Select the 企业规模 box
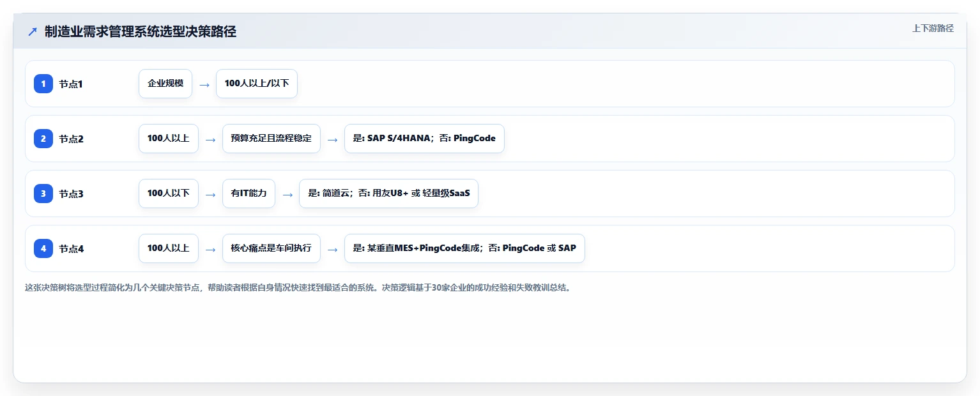 [x=165, y=84]
